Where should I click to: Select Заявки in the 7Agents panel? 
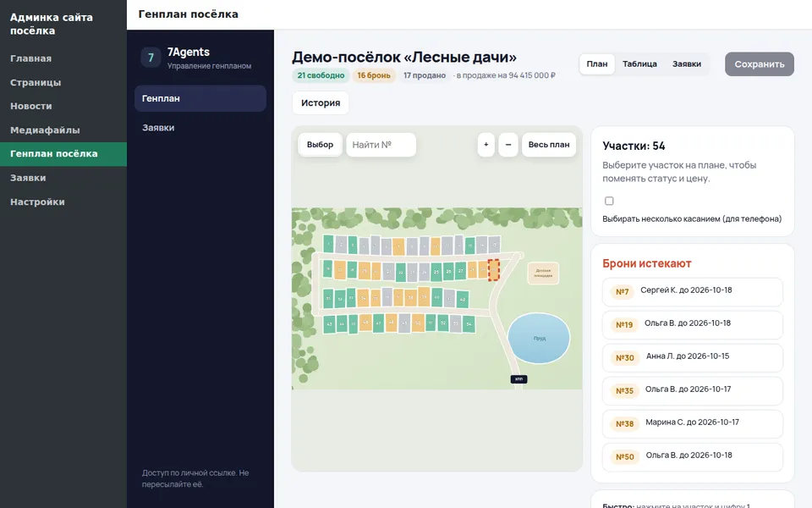pyautogui.click(x=200, y=128)
